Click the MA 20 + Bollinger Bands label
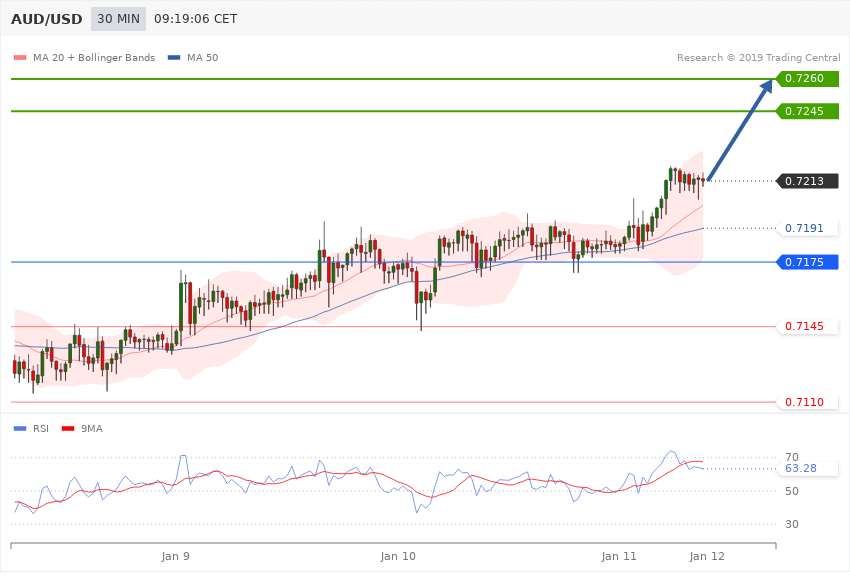The image size is (850, 576). [94, 57]
